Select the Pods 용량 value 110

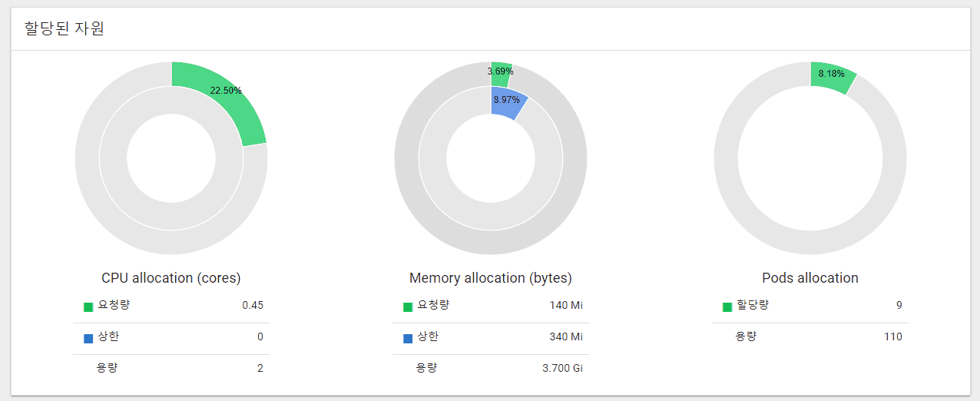tap(892, 336)
